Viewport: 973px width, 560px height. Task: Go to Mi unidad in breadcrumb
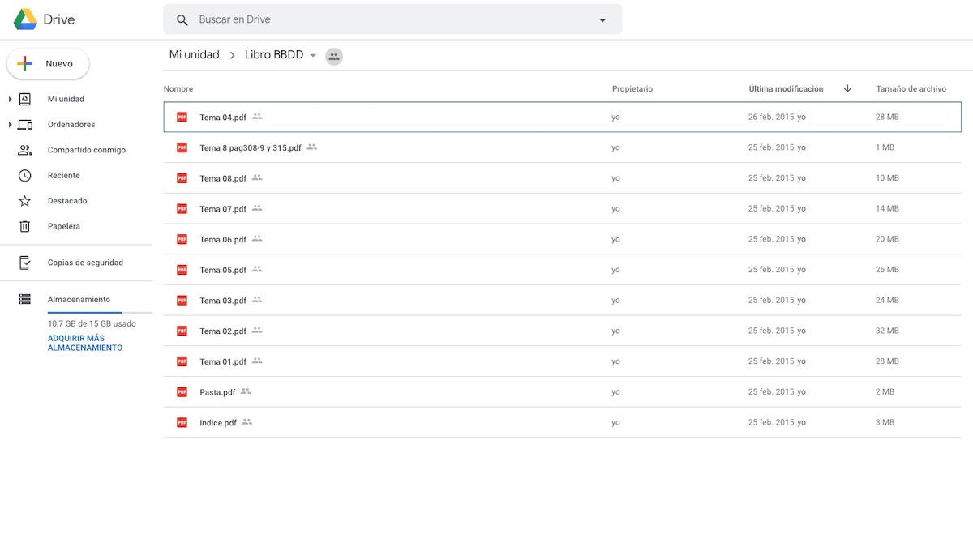[194, 55]
